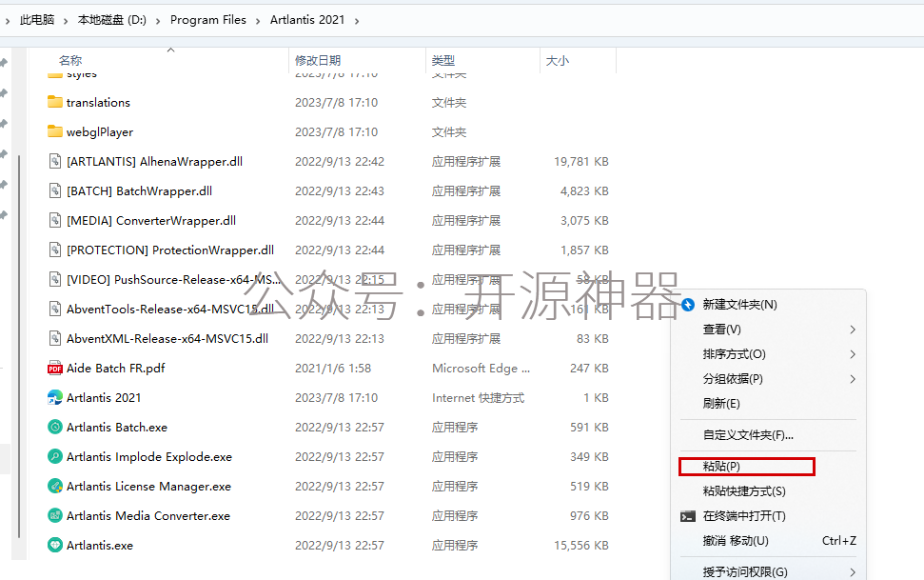The image size is (924, 580).
Task: Expand the chevron after 此电脑 in address bar
Action: [x=66, y=21]
